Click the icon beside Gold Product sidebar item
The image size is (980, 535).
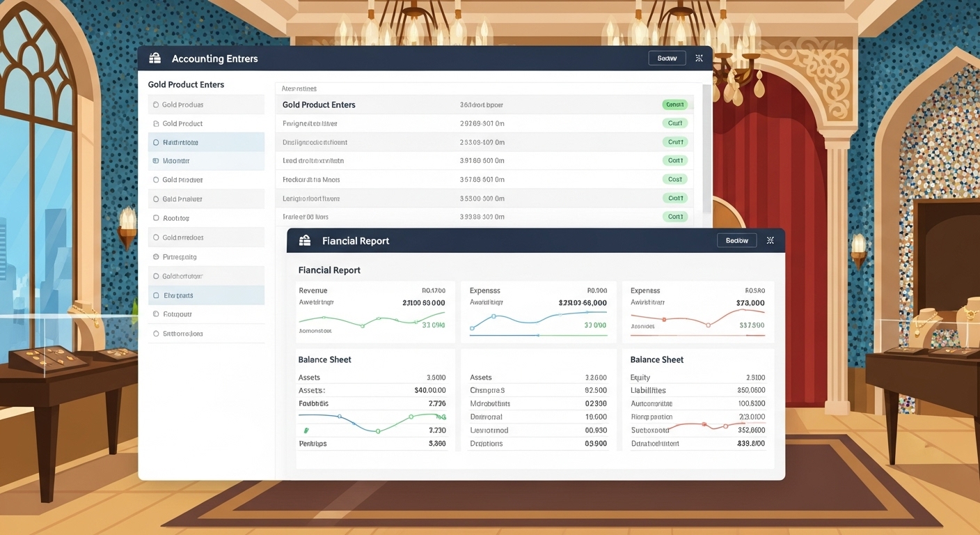click(156, 124)
